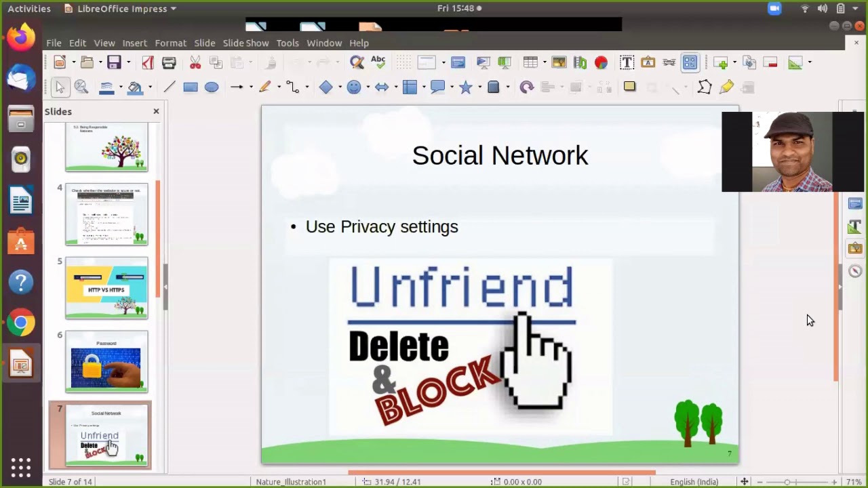Click the 'English (India)' status bar language
The height and width of the screenshot is (488, 868).
[x=694, y=482]
